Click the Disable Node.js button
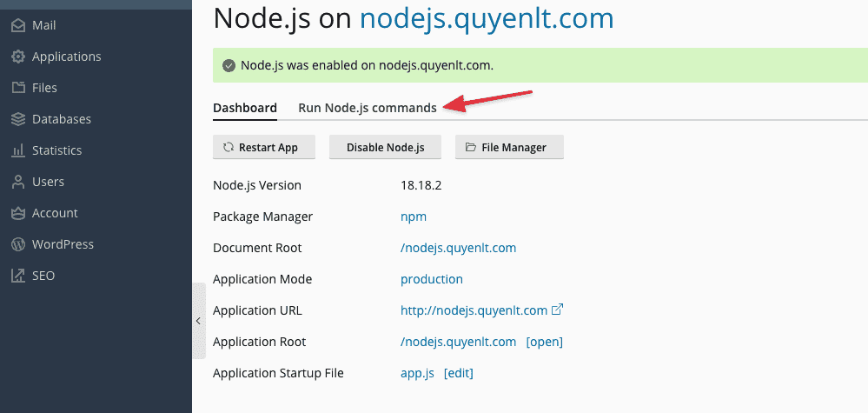The width and height of the screenshot is (868, 413). coord(385,148)
